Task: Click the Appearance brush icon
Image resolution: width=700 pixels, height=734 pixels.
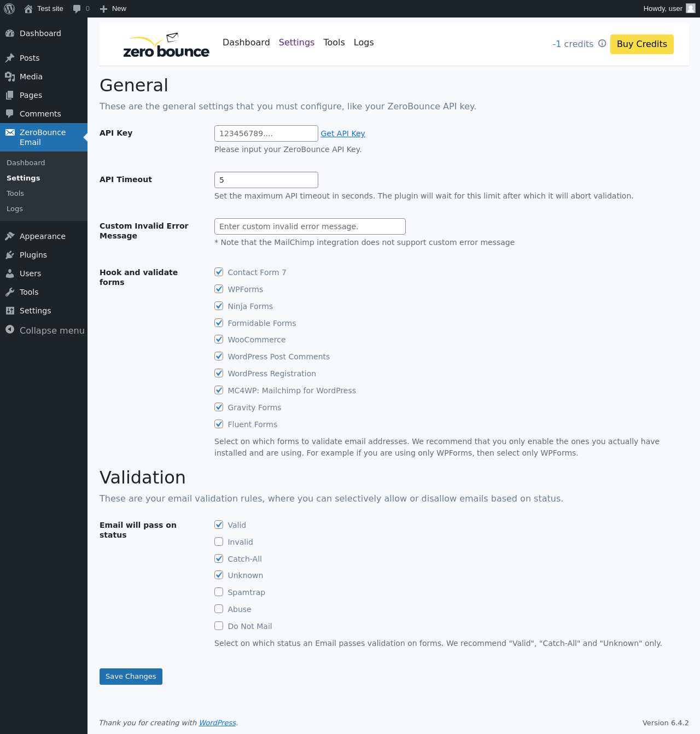Action: [10, 236]
